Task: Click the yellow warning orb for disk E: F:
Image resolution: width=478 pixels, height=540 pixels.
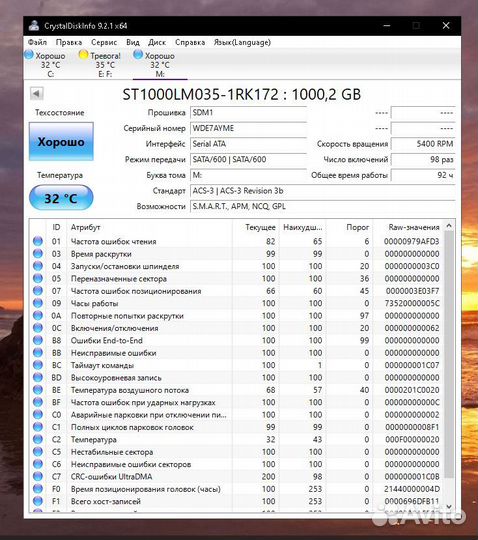Action: [84, 54]
